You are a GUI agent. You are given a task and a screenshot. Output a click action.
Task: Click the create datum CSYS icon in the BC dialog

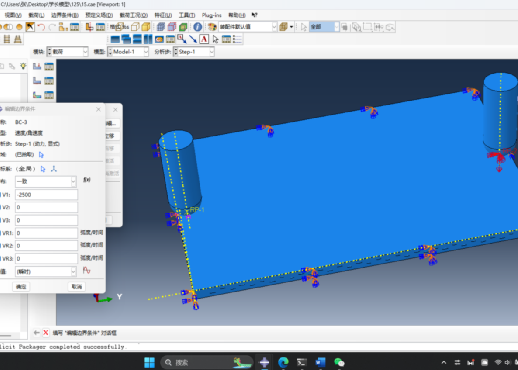coord(54,169)
